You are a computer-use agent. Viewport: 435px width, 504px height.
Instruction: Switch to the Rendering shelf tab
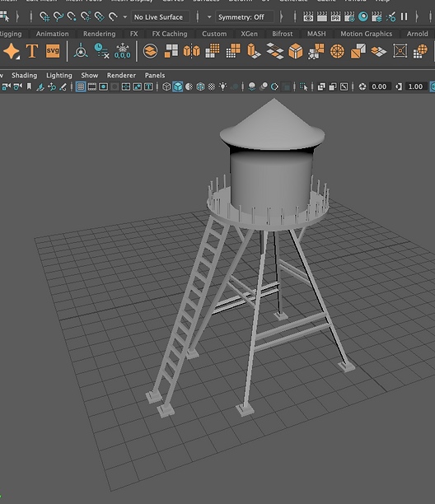tap(100, 34)
